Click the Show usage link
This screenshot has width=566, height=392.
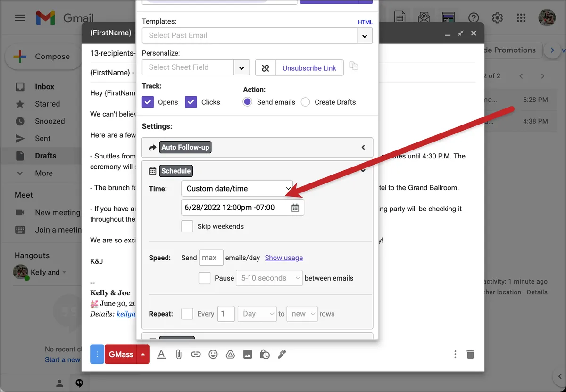284,258
